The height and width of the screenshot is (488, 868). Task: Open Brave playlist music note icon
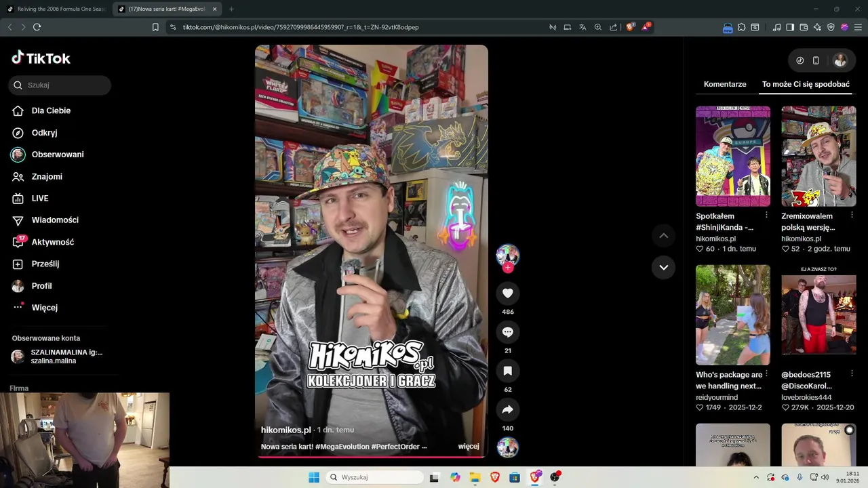point(776,27)
